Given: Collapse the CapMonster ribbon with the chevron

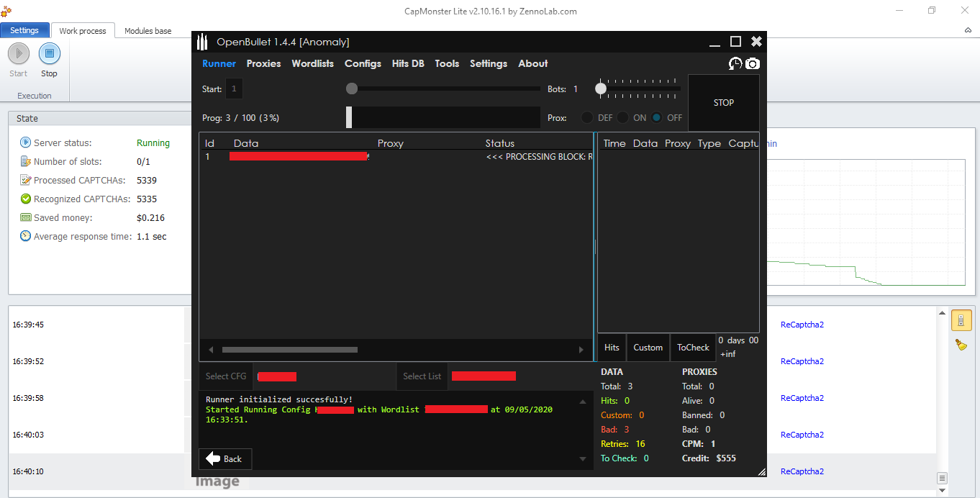Looking at the screenshot, I should [968, 30].
